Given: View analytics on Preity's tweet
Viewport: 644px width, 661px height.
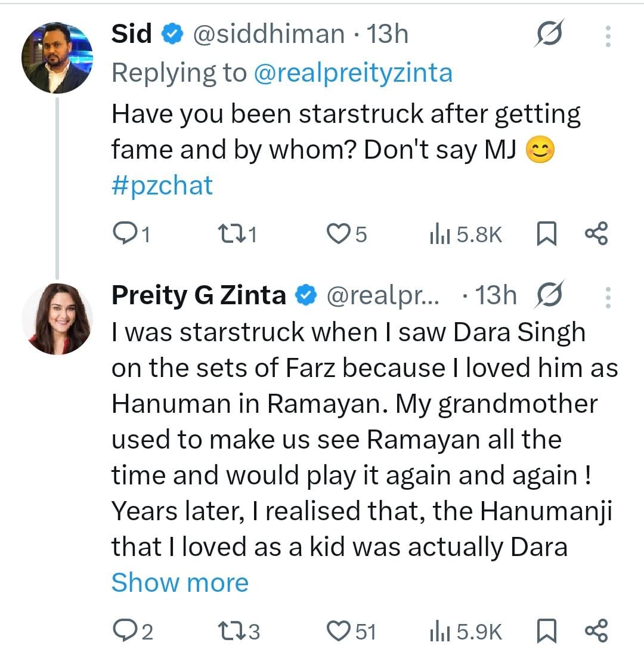Looking at the screenshot, I should tap(466, 632).
